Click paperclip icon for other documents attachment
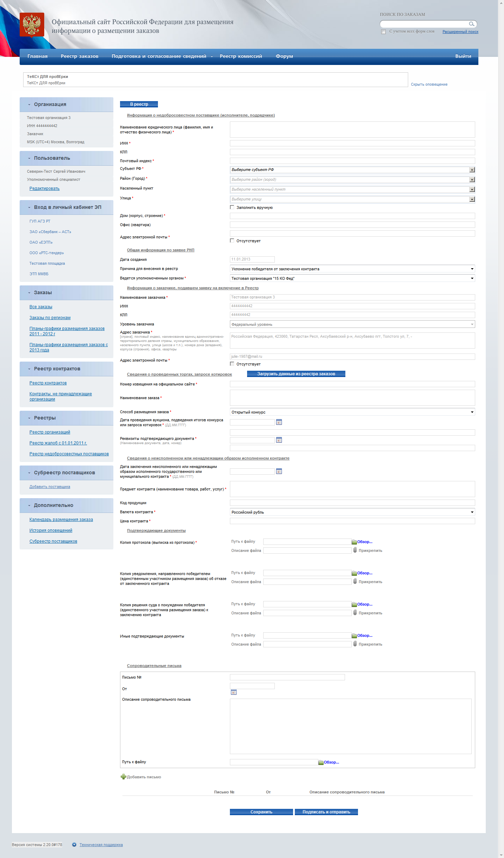504x858 pixels. pyautogui.click(x=355, y=644)
